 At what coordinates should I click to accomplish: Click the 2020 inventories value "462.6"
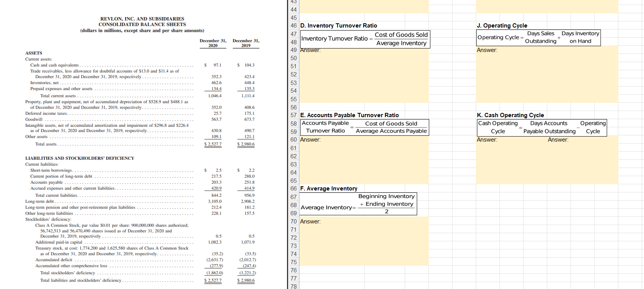point(216,83)
